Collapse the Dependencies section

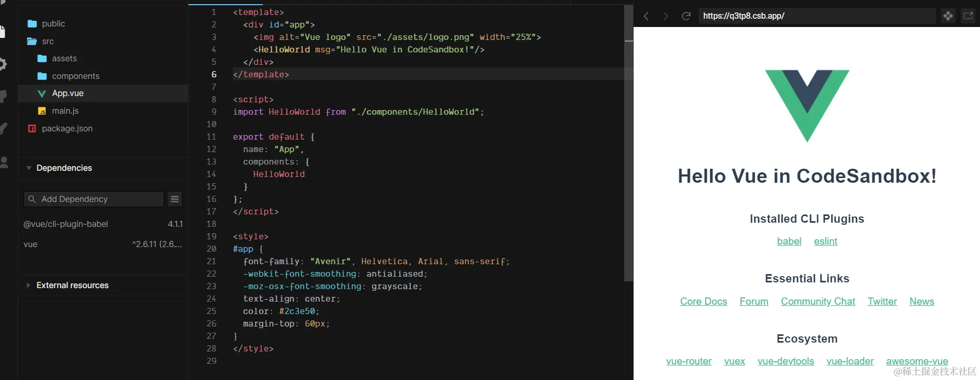click(x=103, y=168)
